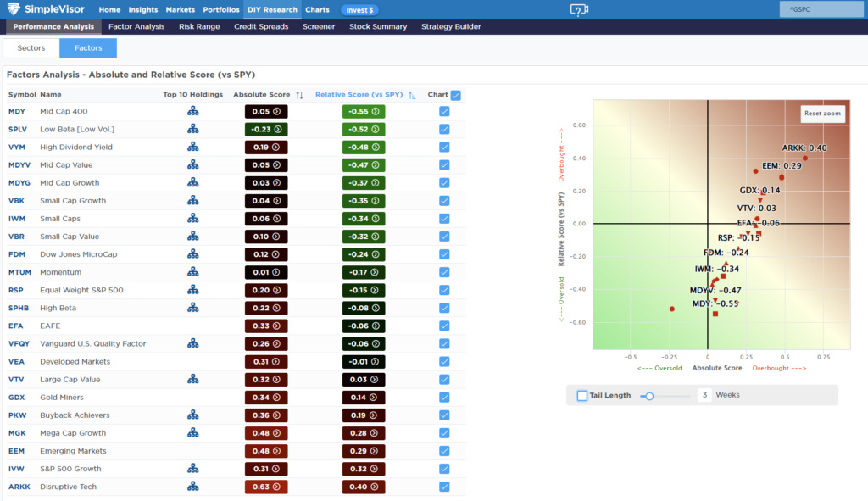This screenshot has width=868, height=501.
Task: Switch to the Sectors tab
Action: [31, 48]
